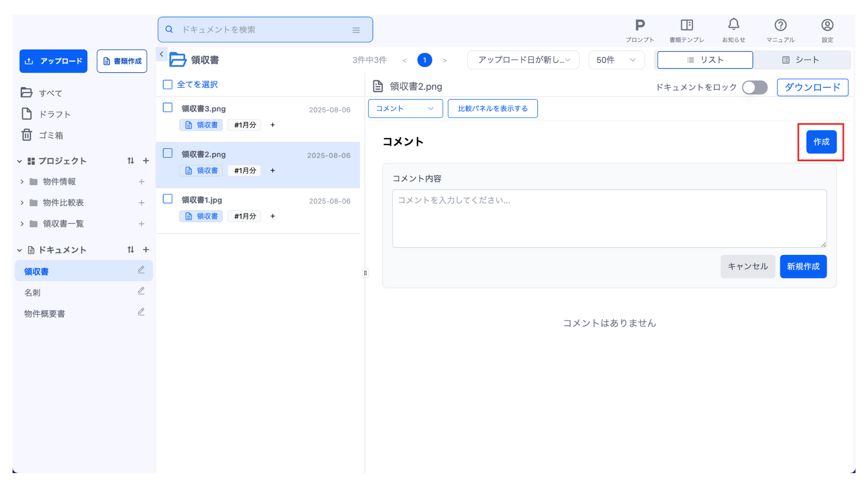
Task: Open the アップロード日が新しい sort dropdown
Action: (523, 60)
